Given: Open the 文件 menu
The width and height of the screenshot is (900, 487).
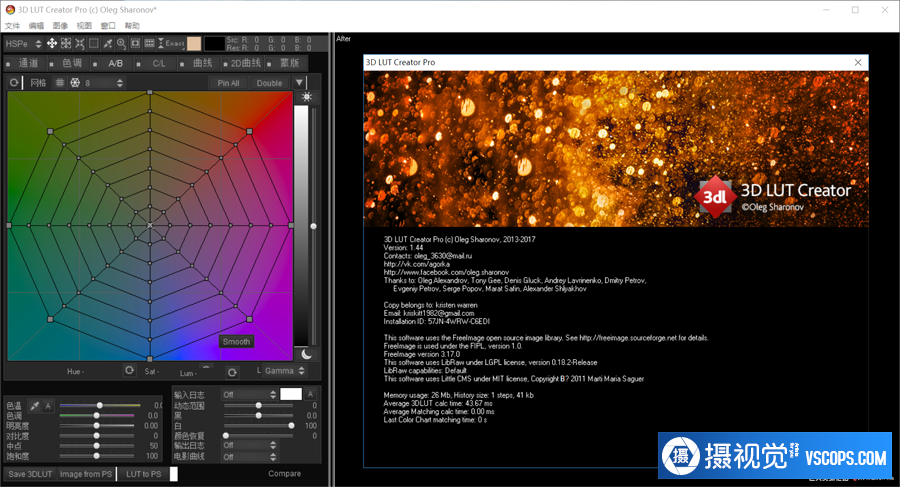Looking at the screenshot, I should (12, 25).
